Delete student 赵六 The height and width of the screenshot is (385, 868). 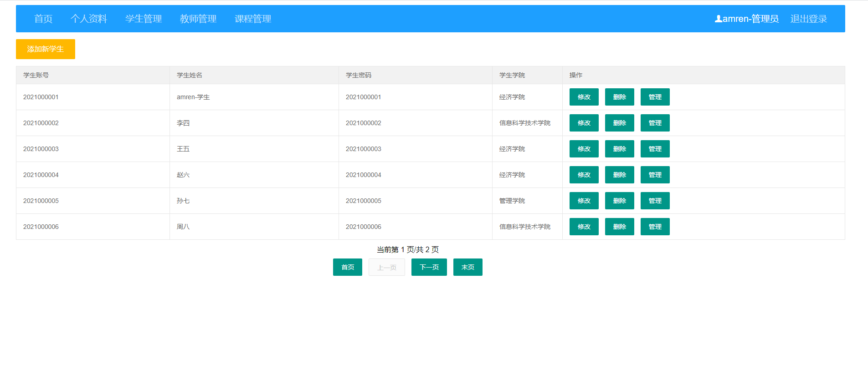tap(620, 175)
